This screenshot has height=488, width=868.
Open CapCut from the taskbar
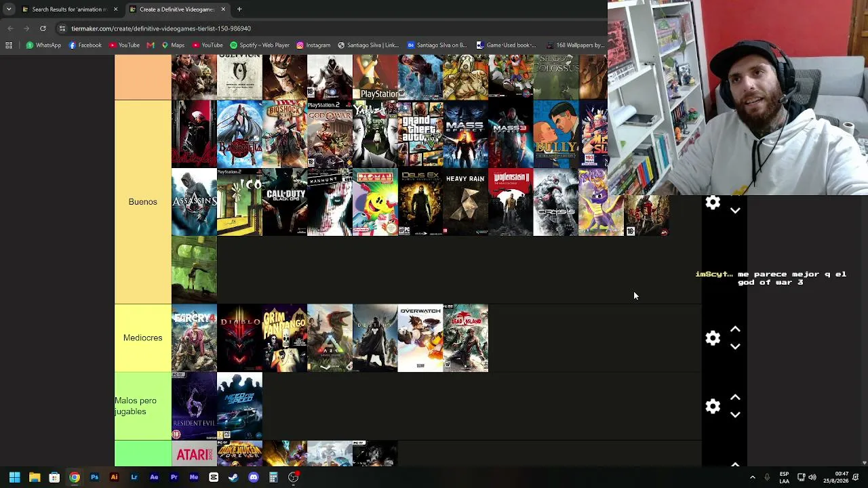pyautogui.click(x=214, y=477)
